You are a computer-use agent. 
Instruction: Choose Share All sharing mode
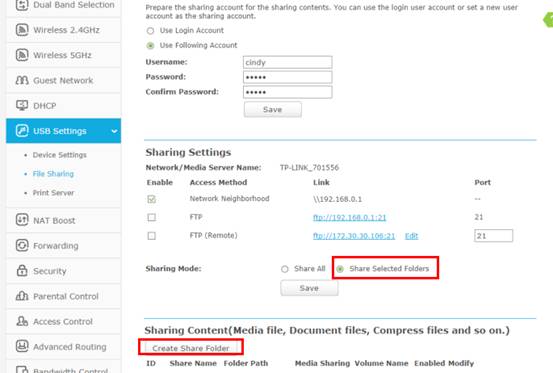[x=285, y=269]
